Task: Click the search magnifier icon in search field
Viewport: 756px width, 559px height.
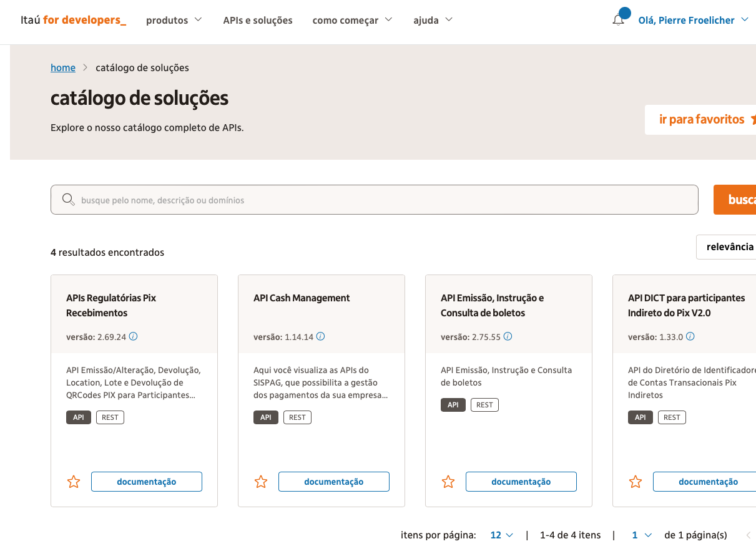Action: 69,200
